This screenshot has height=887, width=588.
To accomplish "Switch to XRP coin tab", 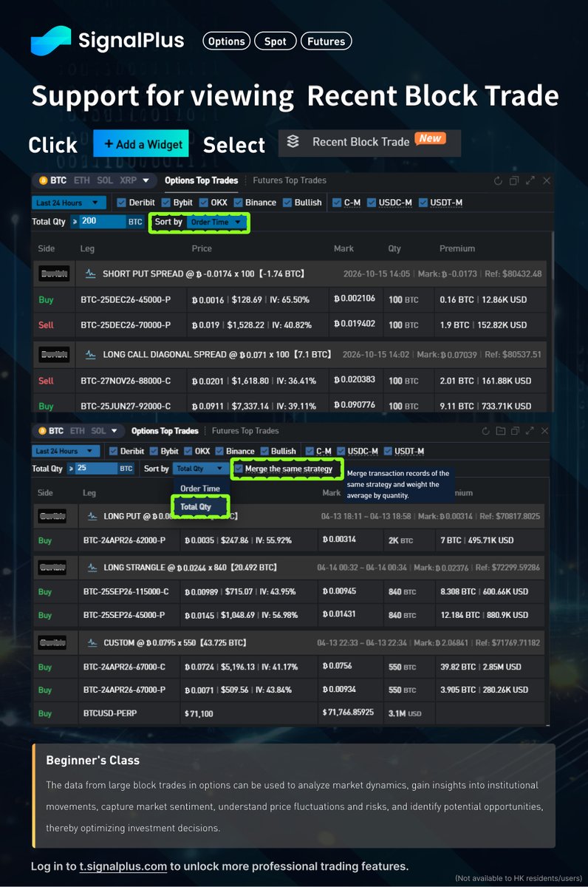I will pos(128,180).
